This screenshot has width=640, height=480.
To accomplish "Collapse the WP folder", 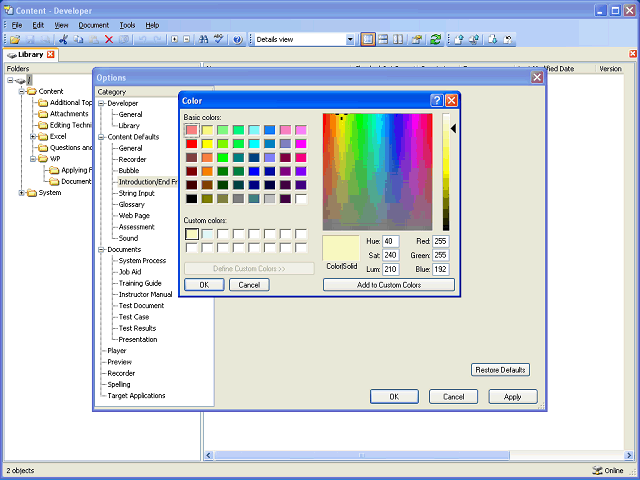I will (x=33, y=159).
